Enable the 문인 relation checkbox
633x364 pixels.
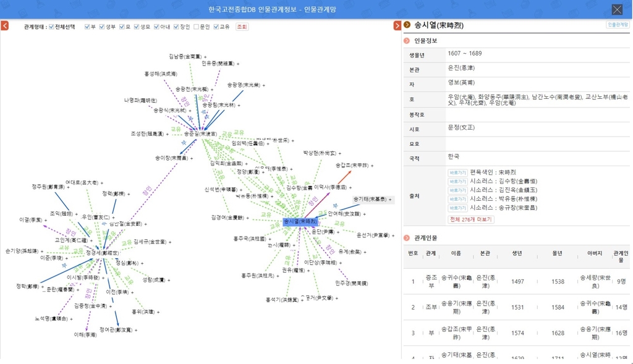196,27
